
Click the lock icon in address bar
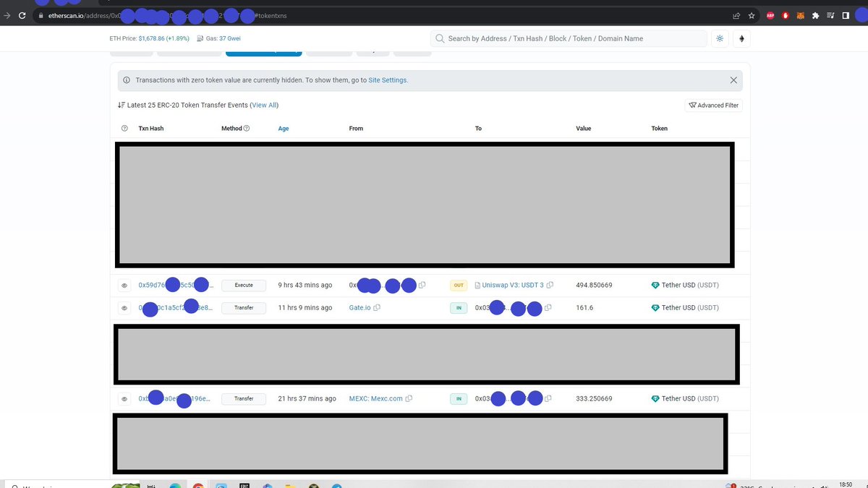(x=42, y=15)
